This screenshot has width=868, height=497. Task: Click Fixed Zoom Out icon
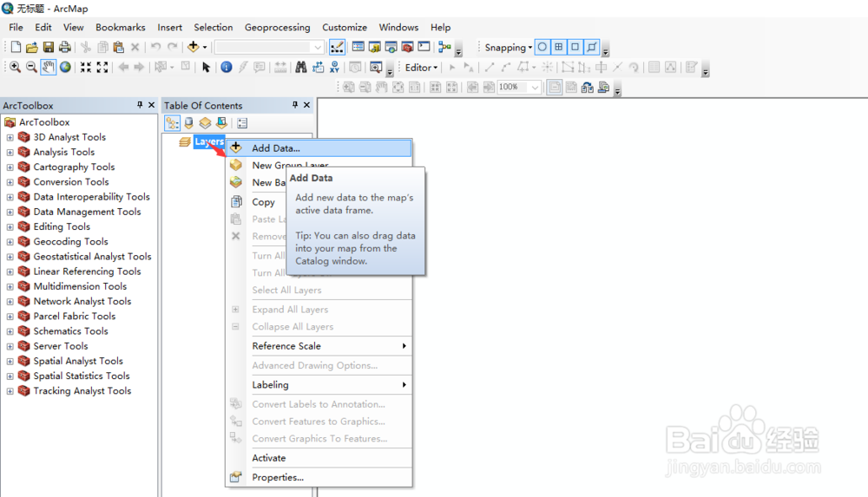(102, 67)
